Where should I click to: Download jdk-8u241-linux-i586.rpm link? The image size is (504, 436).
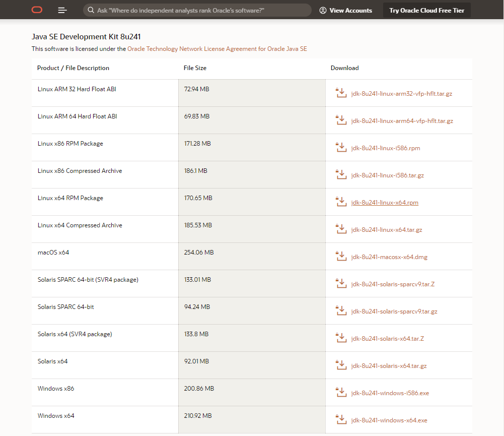coord(385,148)
